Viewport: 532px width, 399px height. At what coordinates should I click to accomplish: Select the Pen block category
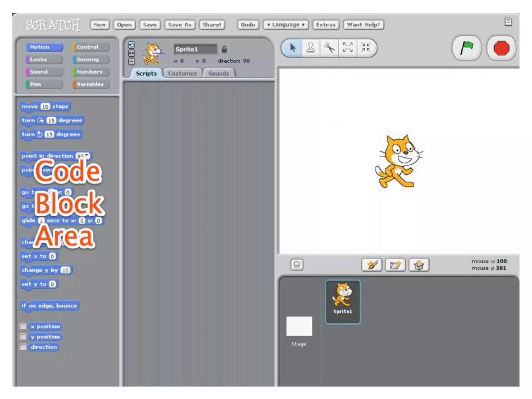pyautogui.click(x=44, y=84)
